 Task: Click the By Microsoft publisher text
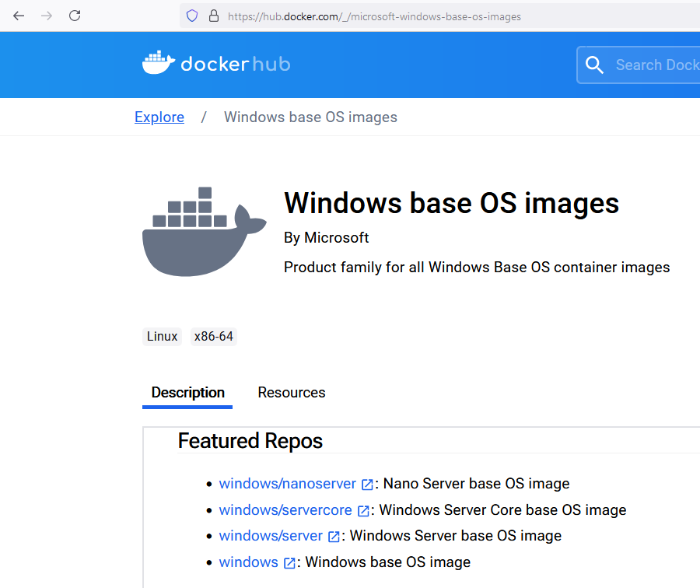click(327, 237)
